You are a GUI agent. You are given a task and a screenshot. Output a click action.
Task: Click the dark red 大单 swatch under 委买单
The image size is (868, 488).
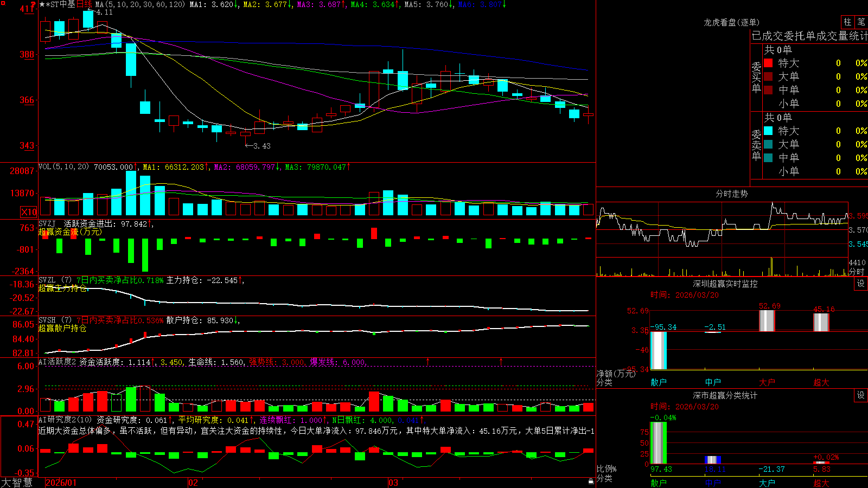point(768,76)
